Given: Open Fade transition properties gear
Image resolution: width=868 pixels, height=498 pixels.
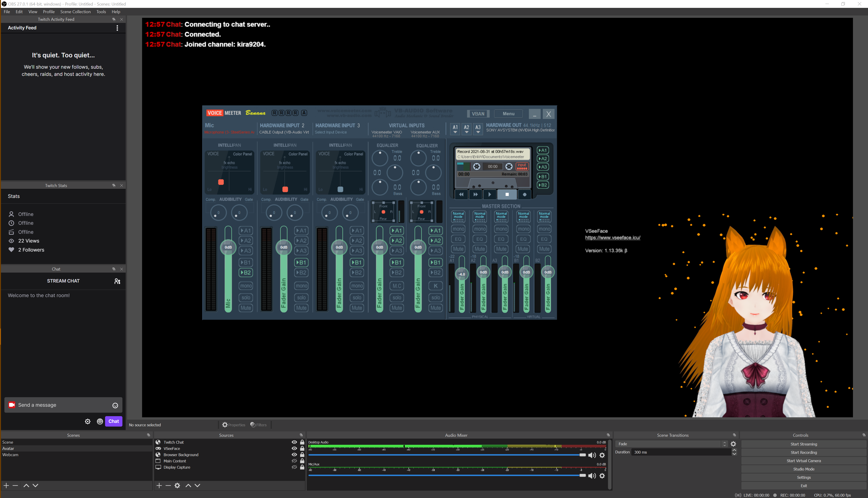Looking at the screenshot, I should [x=733, y=444].
